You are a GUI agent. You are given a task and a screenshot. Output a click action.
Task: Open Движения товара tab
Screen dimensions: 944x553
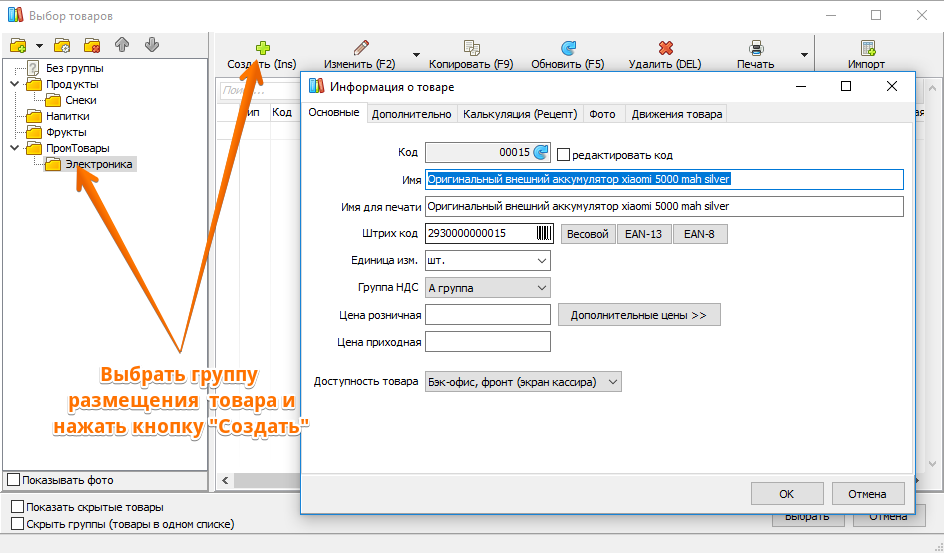point(677,114)
